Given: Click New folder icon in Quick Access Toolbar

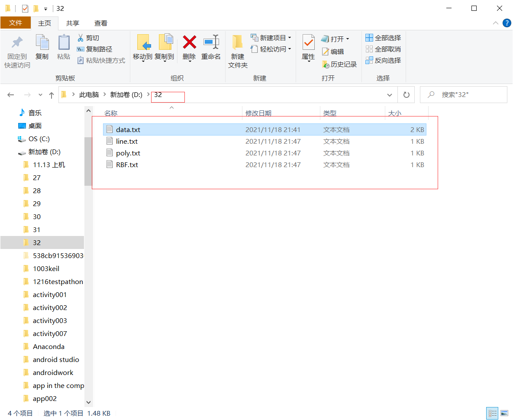Looking at the screenshot, I should 35,9.
